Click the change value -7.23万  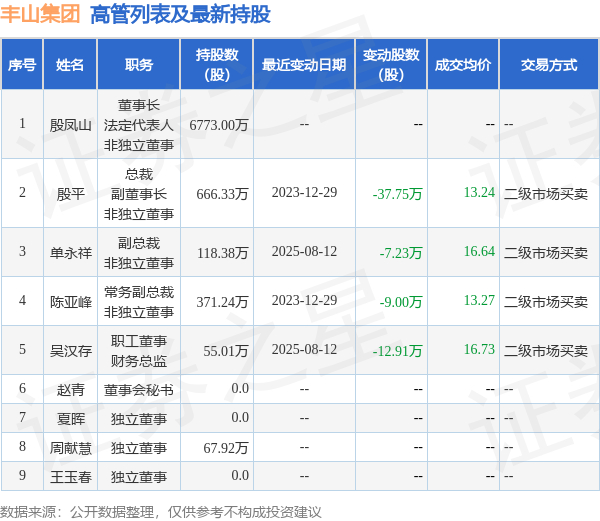[x=401, y=252]
